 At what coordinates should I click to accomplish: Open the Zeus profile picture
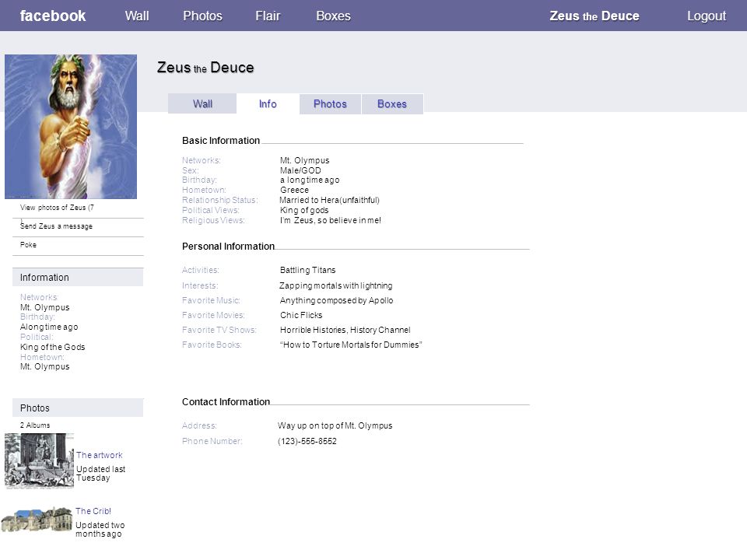click(x=71, y=127)
